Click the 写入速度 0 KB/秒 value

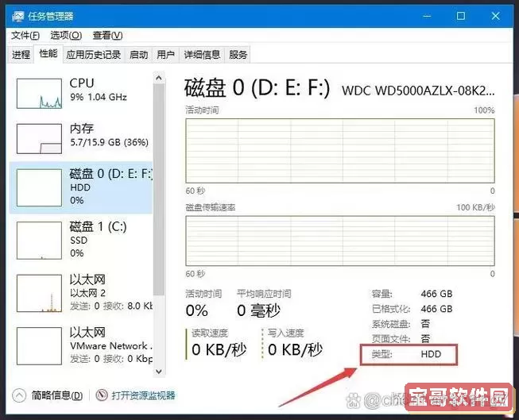pos(295,349)
